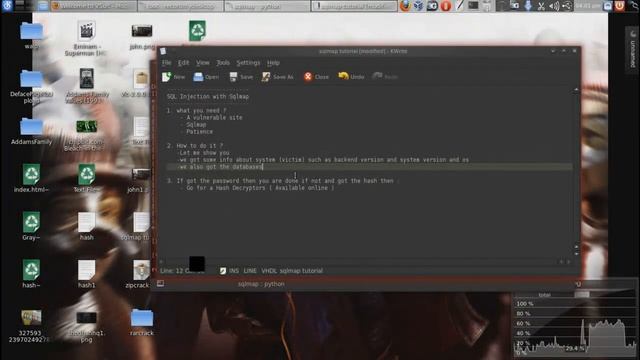The height and width of the screenshot is (360, 640).
Task: Open the Edit menu in KWrite
Action: [x=183, y=63]
